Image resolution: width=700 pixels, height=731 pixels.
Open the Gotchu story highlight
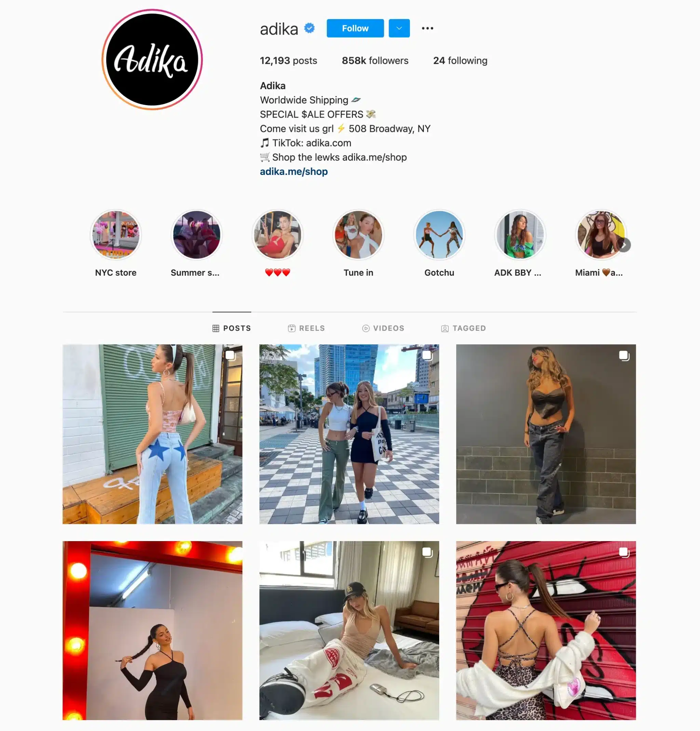(439, 235)
